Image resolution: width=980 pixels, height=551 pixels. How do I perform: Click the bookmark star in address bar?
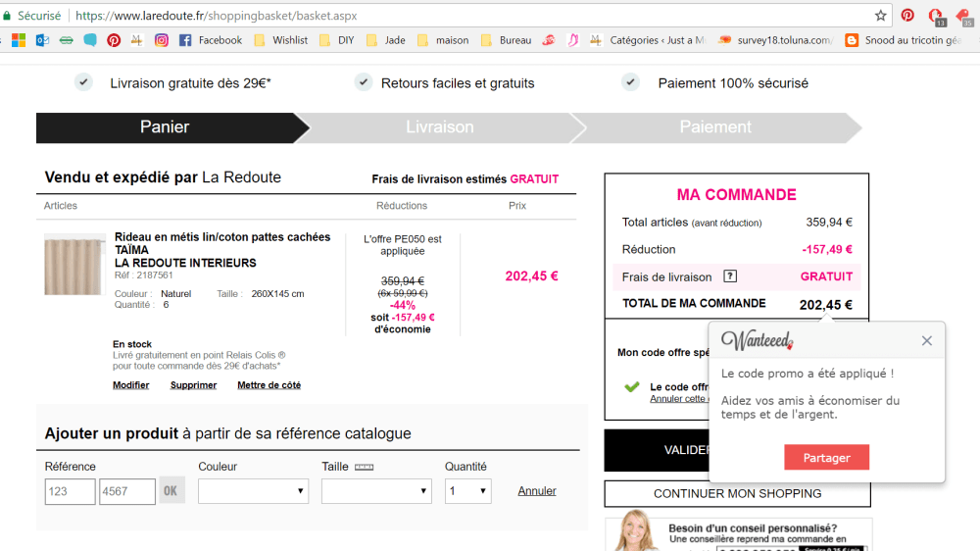click(x=880, y=16)
